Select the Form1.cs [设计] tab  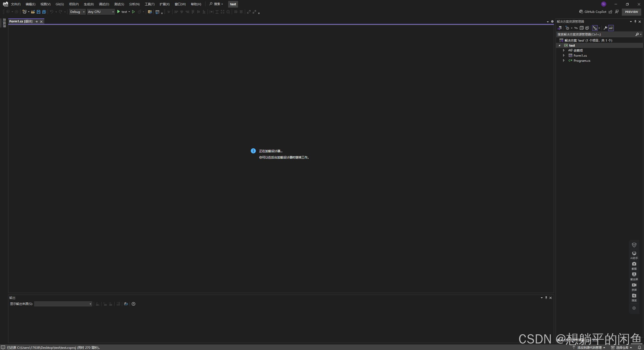point(21,21)
